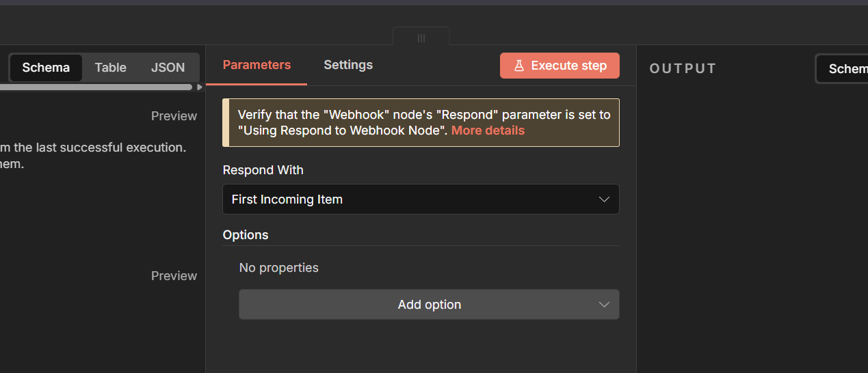Click the OUTPUT panel heading
868x373 pixels.
683,69
